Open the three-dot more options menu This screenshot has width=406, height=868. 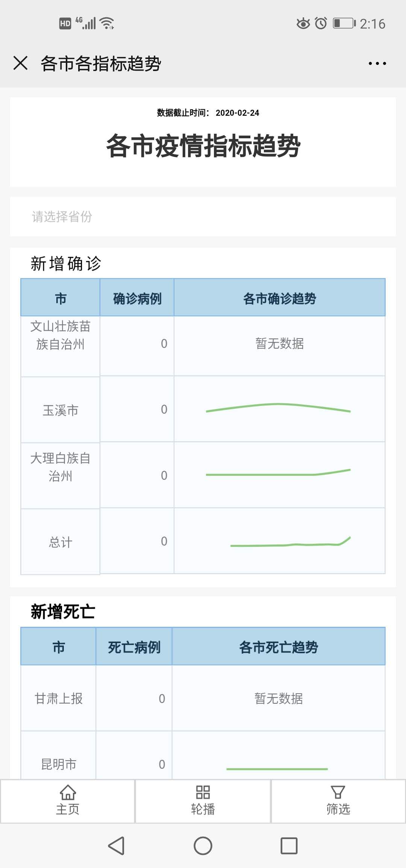[x=377, y=64]
